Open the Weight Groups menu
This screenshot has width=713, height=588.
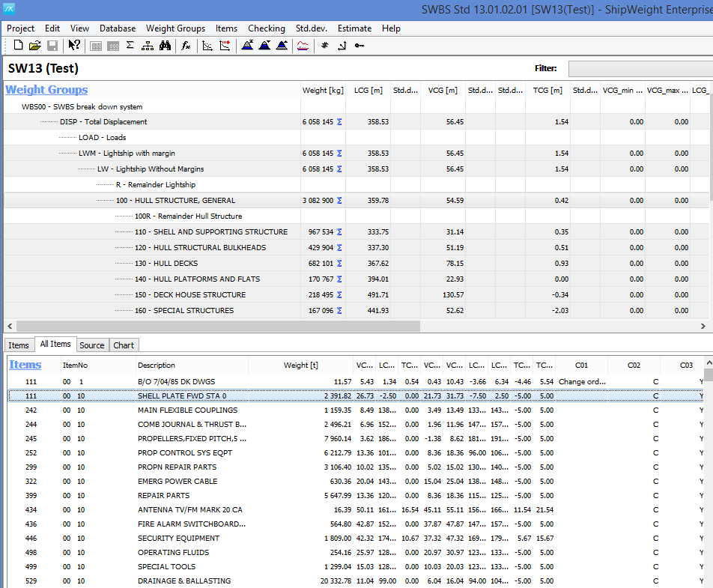175,28
